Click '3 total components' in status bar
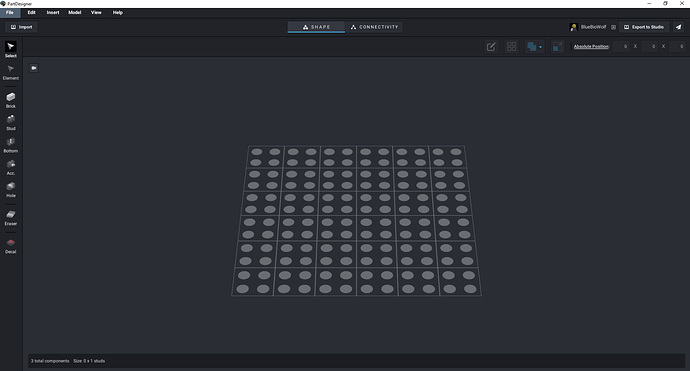Viewport: 690px width, 371px height. coord(50,361)
